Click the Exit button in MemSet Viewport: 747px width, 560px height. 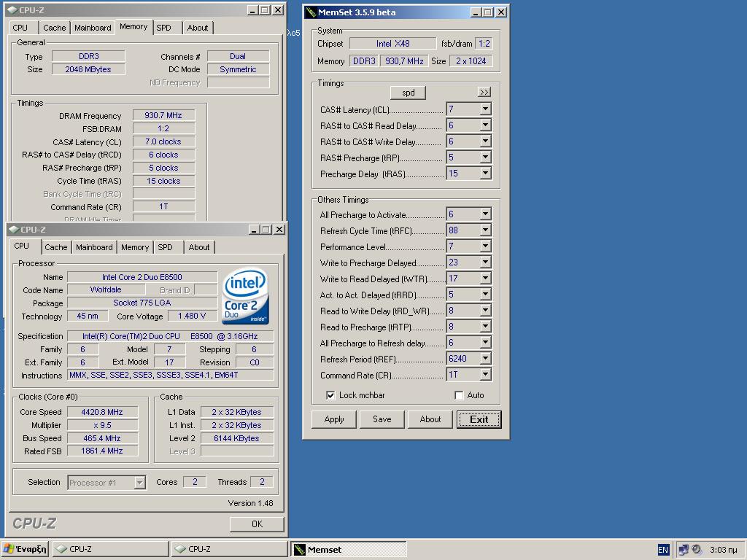pyautogui.click(x=479, y=419)
